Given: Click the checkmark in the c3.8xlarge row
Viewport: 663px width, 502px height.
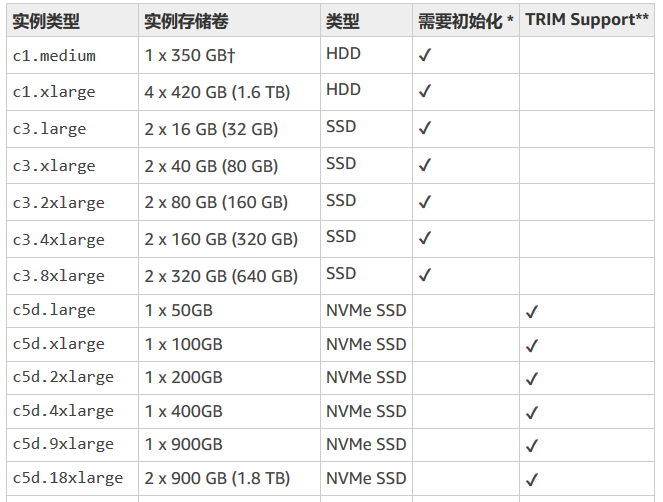Looking at the screenshot, I should coord(425,274).
